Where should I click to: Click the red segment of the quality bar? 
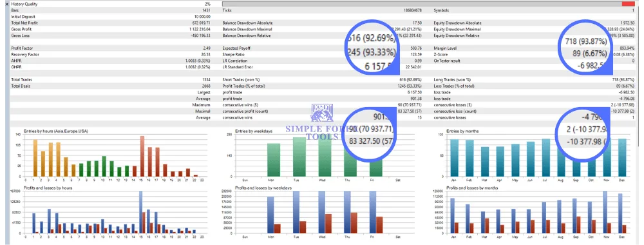pos(629,4)
